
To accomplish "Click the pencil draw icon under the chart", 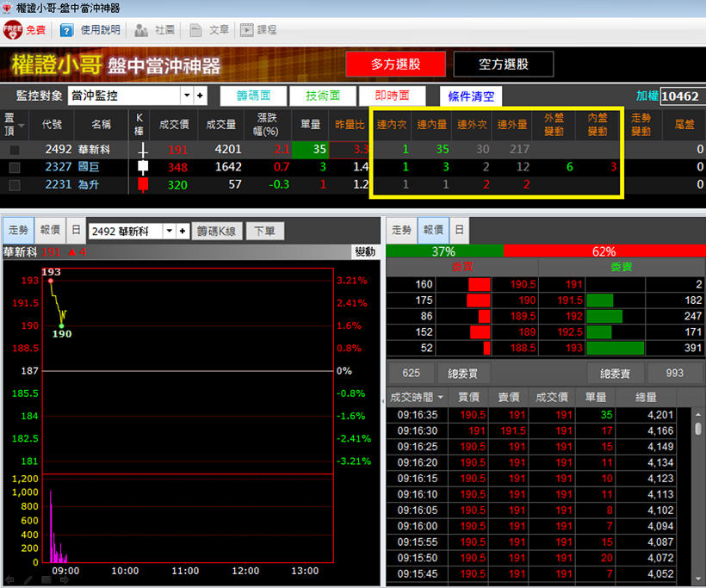I will (x=28, y=580).
